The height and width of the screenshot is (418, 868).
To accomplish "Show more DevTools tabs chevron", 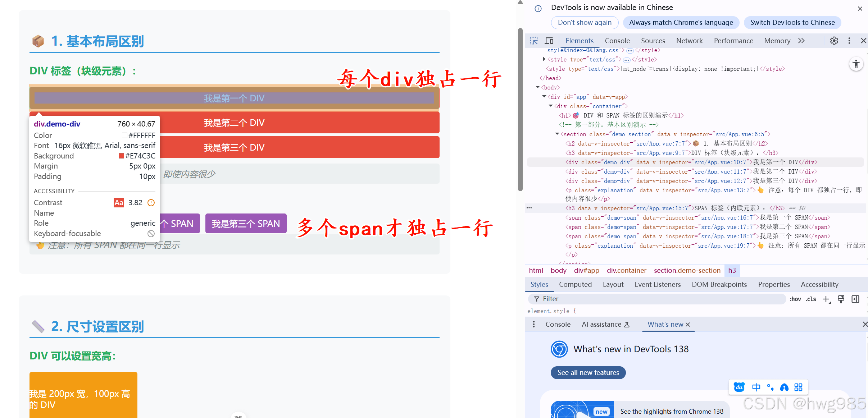I will [x=801, y=41].
